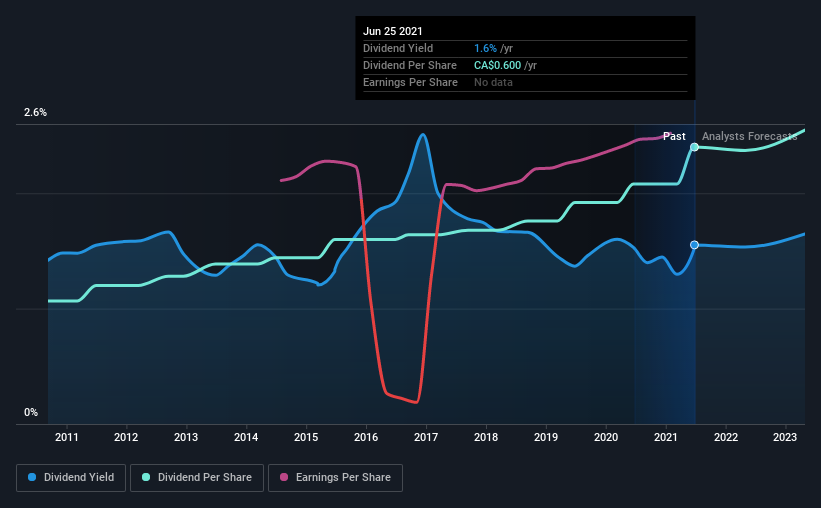
Task: Toggle the Dividend Per Share legend button
Action: tap(197, 478)
